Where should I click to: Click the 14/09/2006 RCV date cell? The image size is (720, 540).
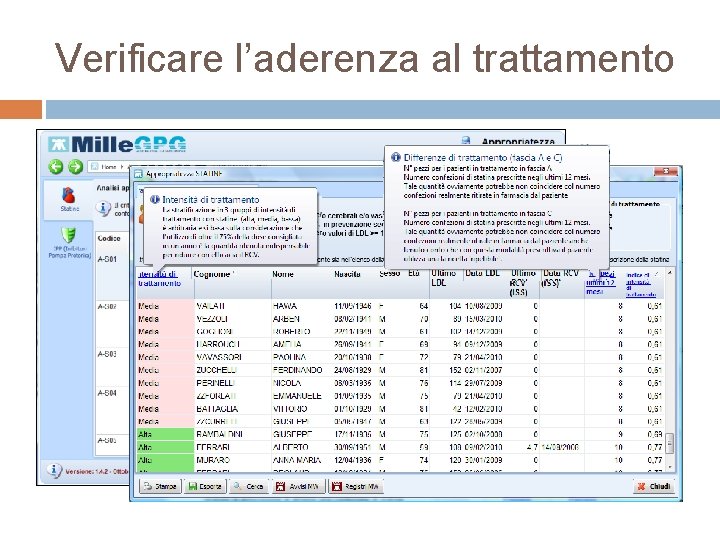pos(560,447)
